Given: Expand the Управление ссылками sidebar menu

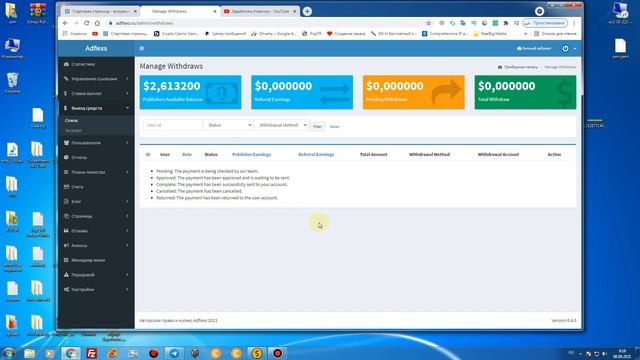Looking at the screenshot, I should click(x=96, y=79).
